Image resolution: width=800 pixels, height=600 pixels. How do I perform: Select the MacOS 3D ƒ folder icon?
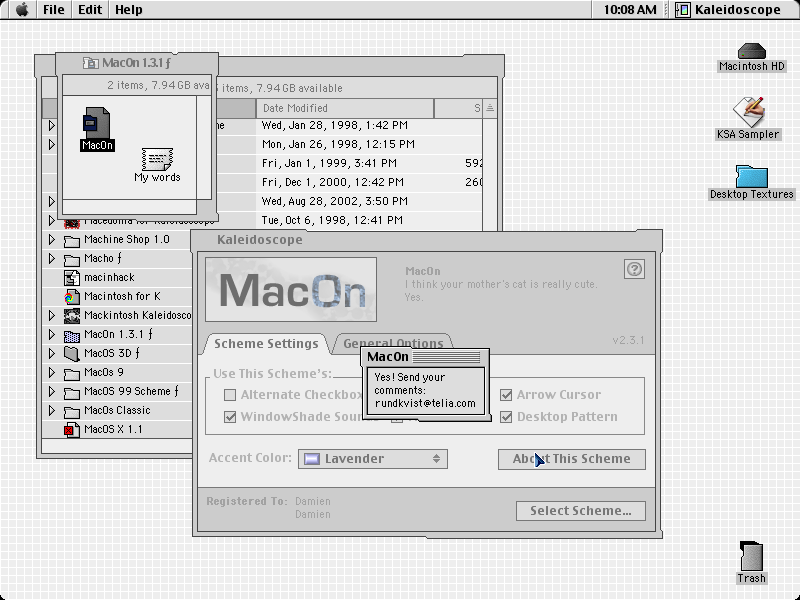[x=72, y=354]
